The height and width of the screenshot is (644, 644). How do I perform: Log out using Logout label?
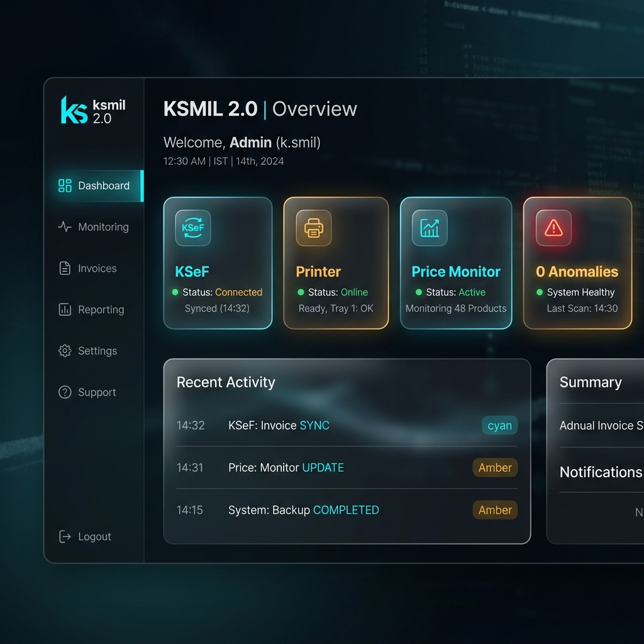(94, 536)
